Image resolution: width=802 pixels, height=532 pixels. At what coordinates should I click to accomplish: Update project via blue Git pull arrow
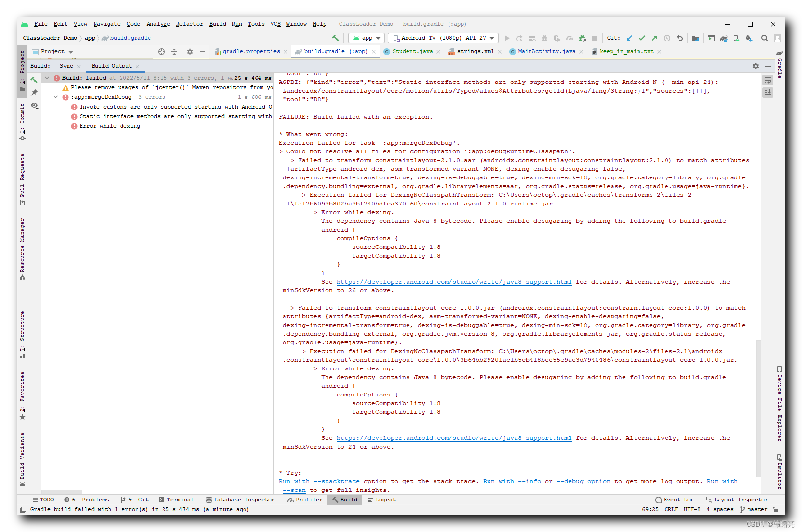point(629,38)
